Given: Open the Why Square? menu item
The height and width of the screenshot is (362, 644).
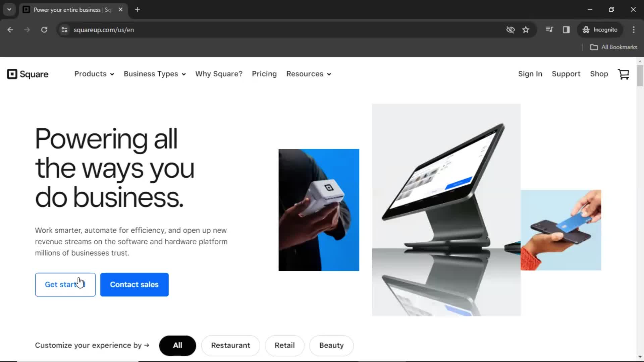Looking at the screenshot, I should (218, 74).
